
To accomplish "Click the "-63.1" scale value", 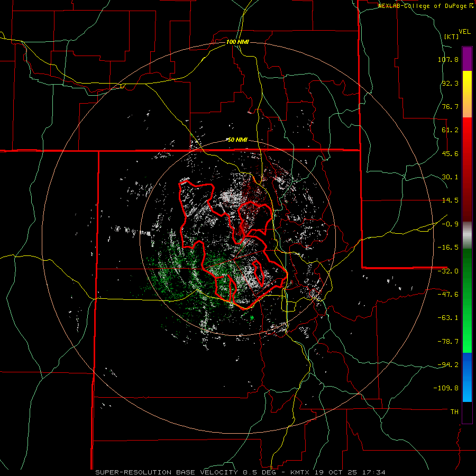I will click(448, 318).
